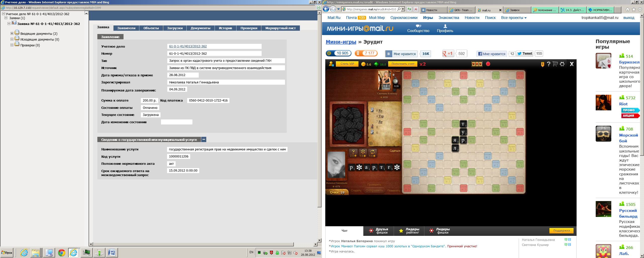Collapse the left tree panel minus button
Viewport: 644px width, 258px height.
86,13
